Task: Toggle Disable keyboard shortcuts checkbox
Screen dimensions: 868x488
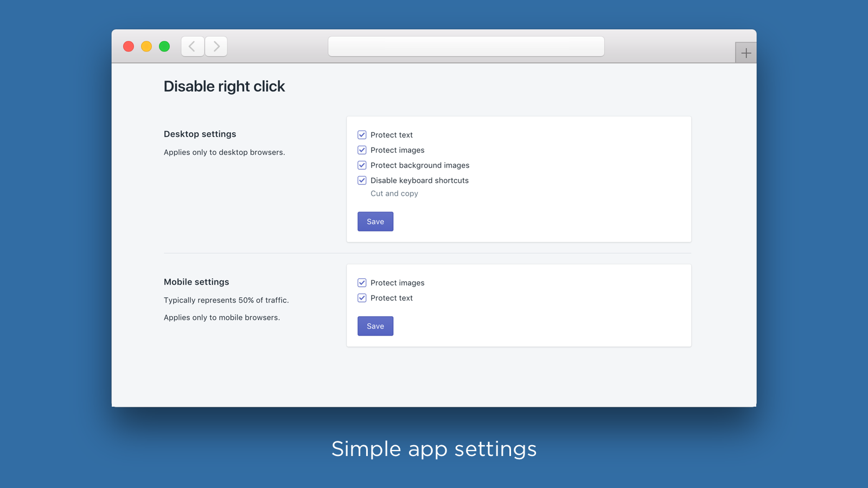Action: [x=362, y=181]
